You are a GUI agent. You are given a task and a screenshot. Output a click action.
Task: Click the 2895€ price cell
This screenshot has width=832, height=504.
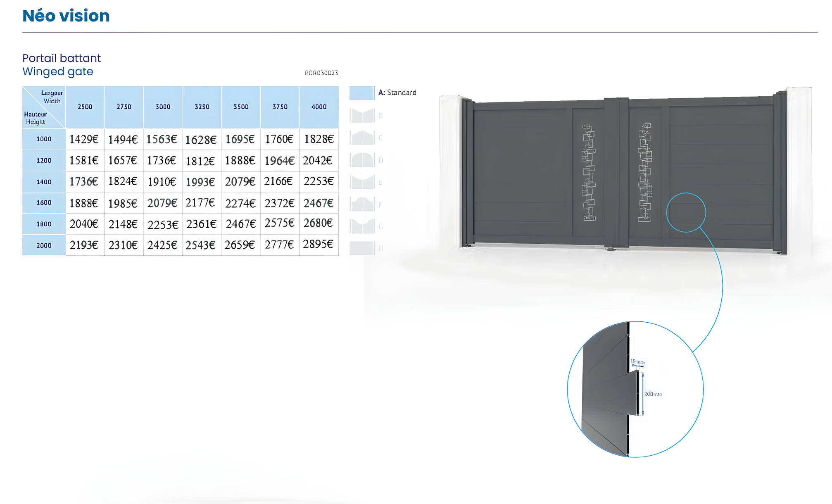pos(318,244)
